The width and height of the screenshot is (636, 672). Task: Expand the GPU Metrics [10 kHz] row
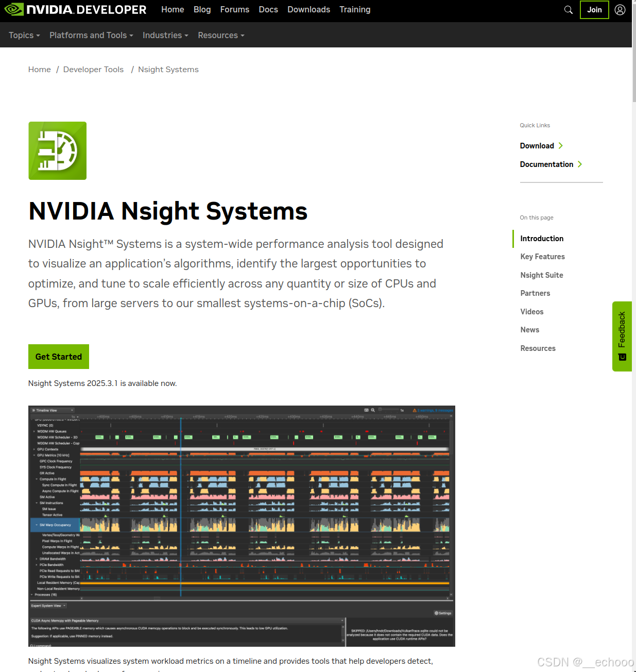tap(34, 455)
